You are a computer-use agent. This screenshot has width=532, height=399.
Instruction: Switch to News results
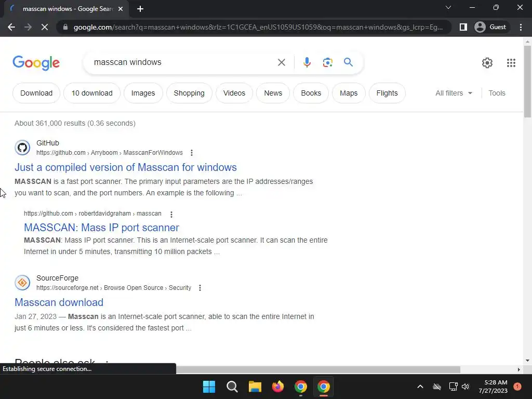click(273, 93)
